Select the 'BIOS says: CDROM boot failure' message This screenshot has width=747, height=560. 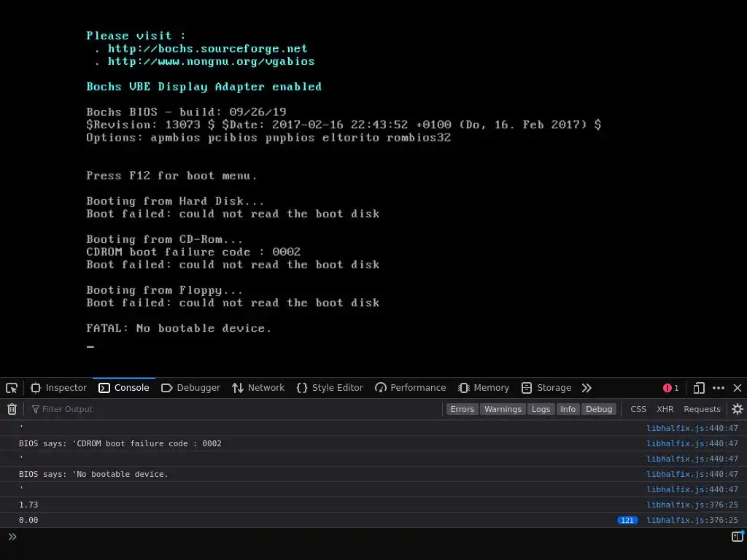[x=120, y=443]
